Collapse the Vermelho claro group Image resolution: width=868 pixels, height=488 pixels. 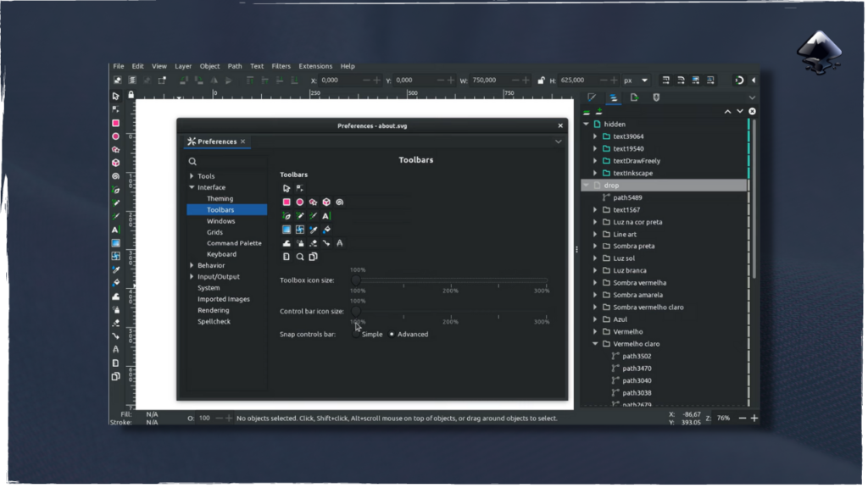pos(596,344)
